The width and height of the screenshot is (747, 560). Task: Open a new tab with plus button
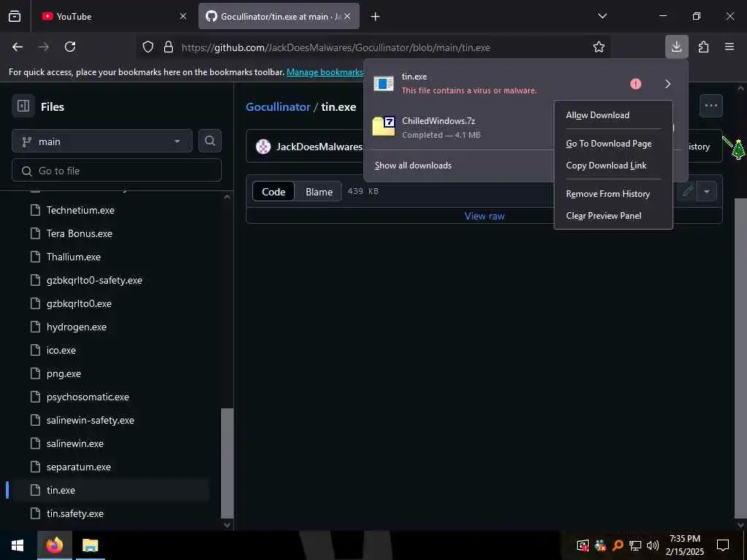(x=376, y=17)
